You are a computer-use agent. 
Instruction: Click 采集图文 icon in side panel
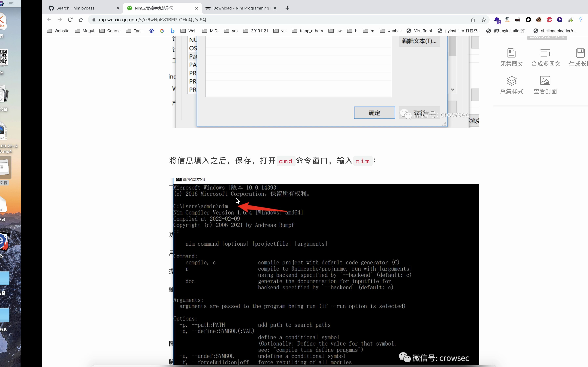[x=511, y=53]
